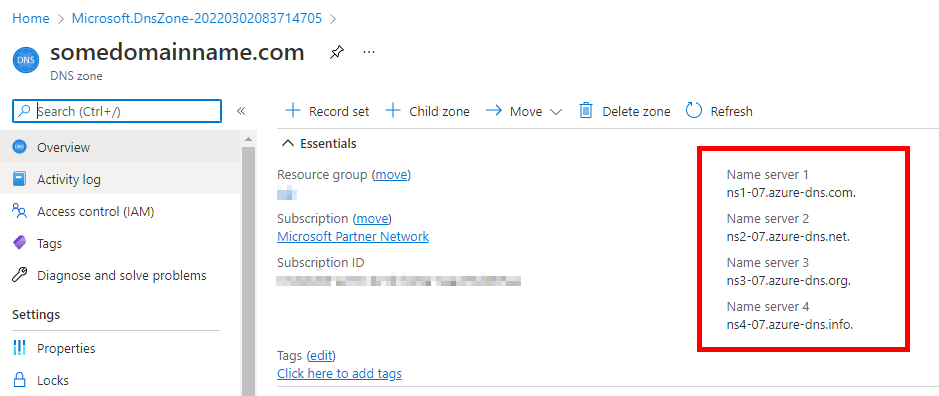
Task: Collapse the sidebar with double chevron
Action: [x=241, y=111]
